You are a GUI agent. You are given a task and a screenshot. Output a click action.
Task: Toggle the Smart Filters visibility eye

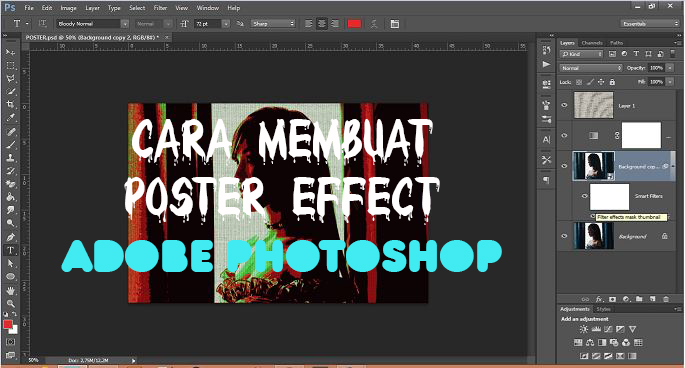click(x=585, y=196)
